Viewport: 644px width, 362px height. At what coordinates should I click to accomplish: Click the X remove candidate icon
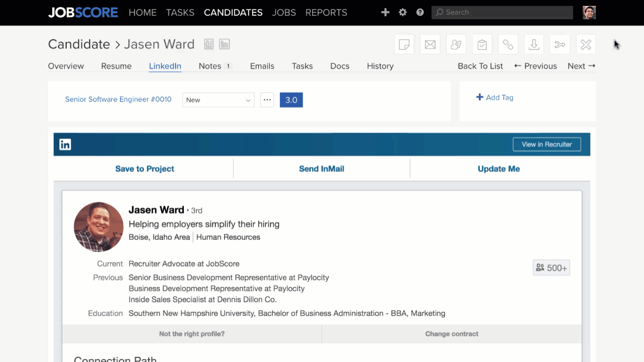click(586, 44)
